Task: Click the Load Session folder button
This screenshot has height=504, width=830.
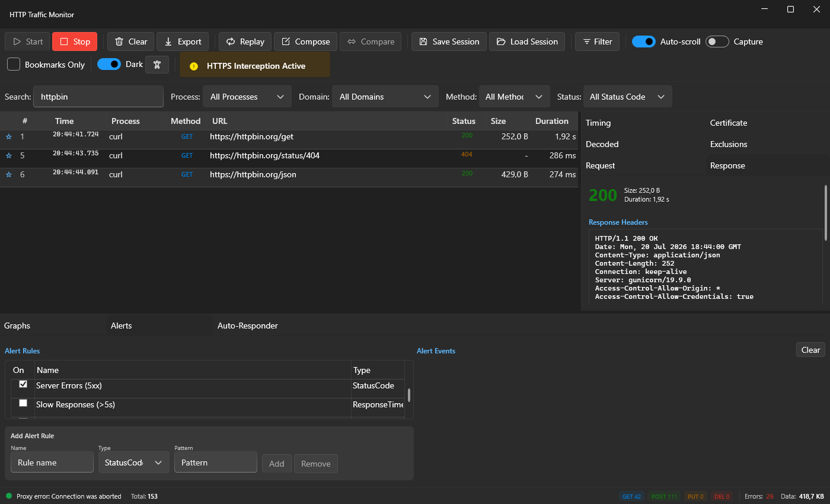Action: [527, 42]
